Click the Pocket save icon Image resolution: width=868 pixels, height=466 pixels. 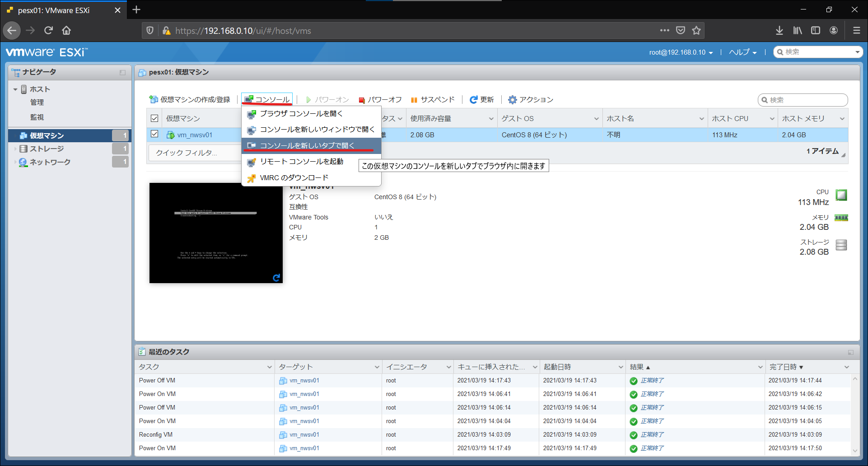point(681,31)
